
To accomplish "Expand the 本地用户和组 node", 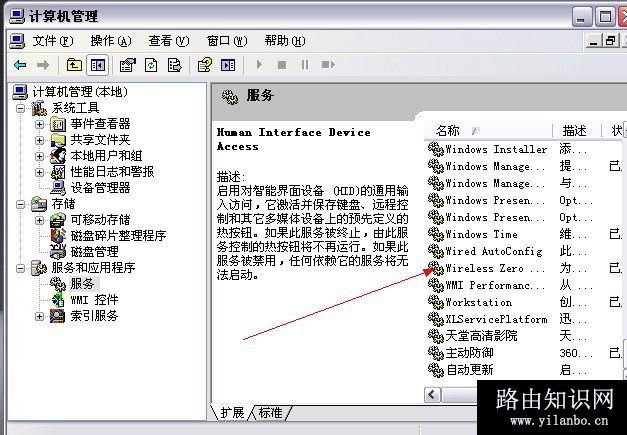I will click(39, 156).
